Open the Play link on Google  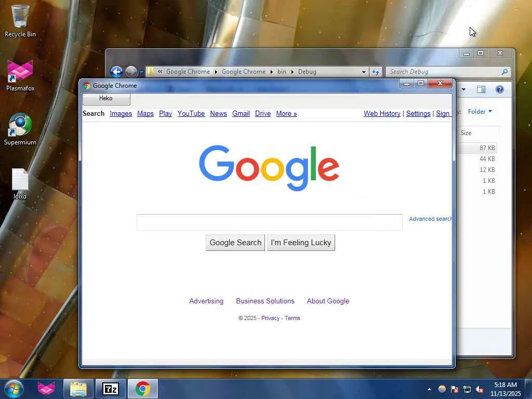pyautogui.click(x=165, y=114)
